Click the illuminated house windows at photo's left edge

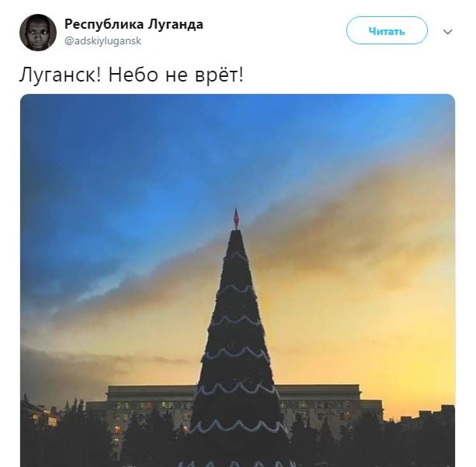pyautogui.click(x=46, y=418)
